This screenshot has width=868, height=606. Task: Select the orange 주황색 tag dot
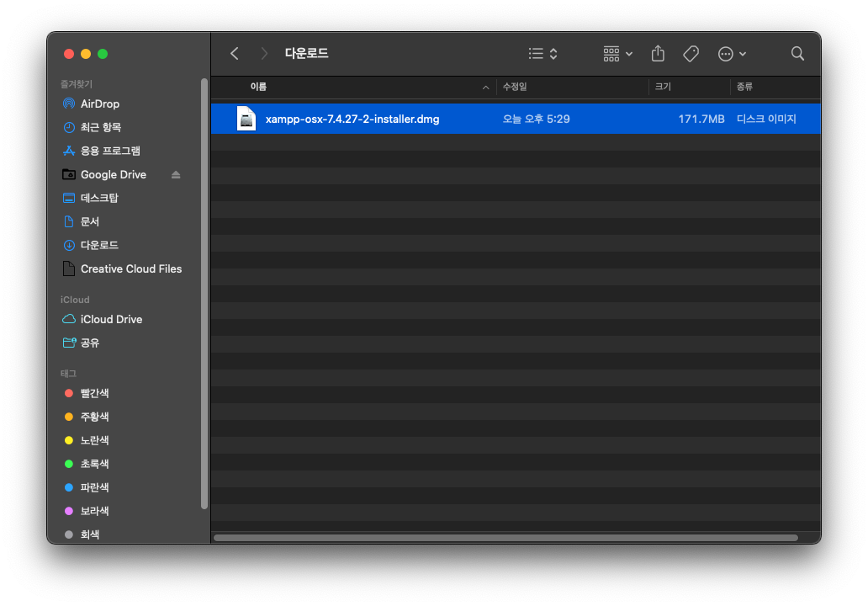coord(69,417)
